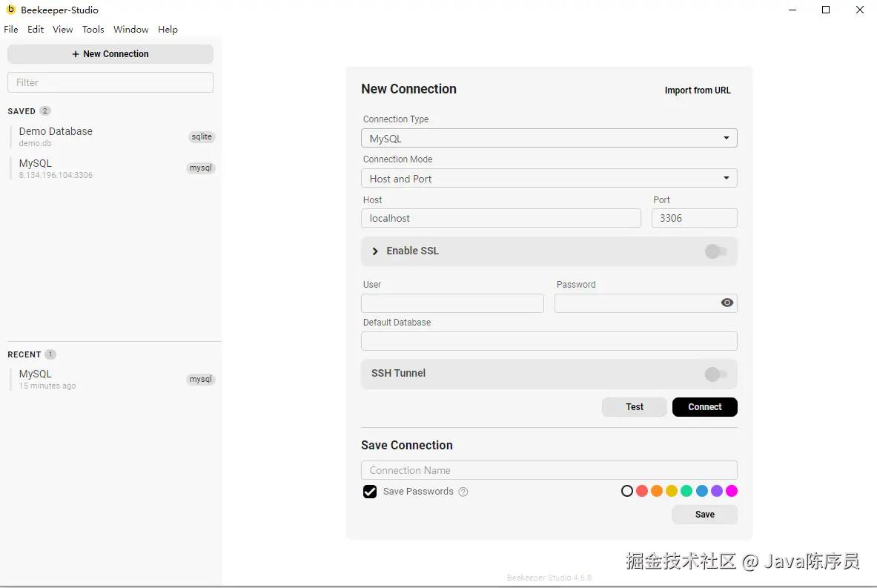Toggle password visibility eye icon
Image resolution: width=877 pixels, height=588 pixels.
tap(727, 303)
